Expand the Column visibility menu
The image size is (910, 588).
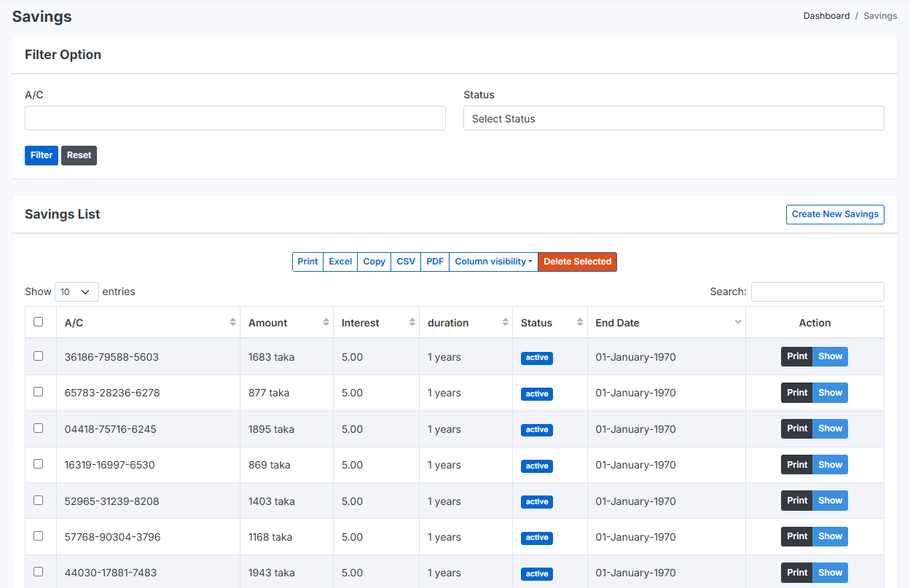tap(493, 262)
